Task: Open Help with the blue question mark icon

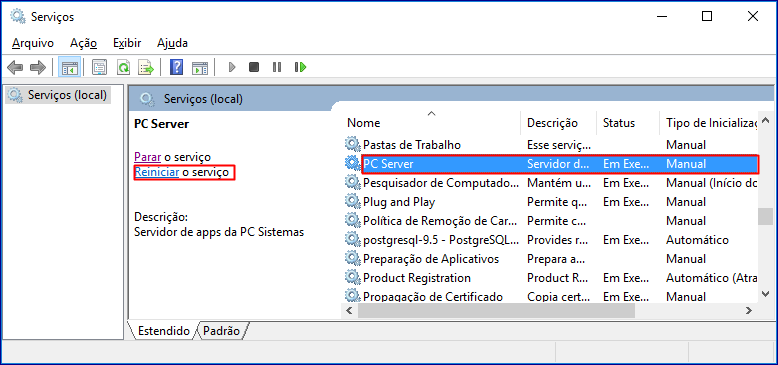Action: (x=177, y=67)
